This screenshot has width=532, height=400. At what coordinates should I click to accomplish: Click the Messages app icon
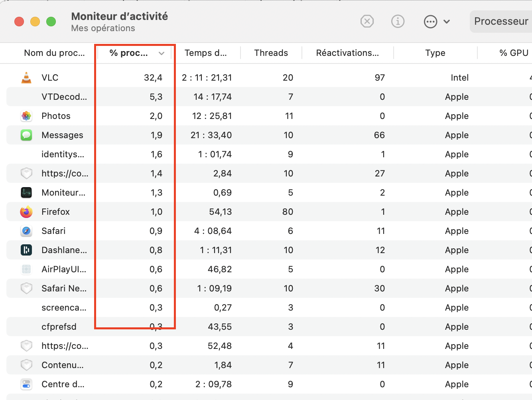pos(26,135)
